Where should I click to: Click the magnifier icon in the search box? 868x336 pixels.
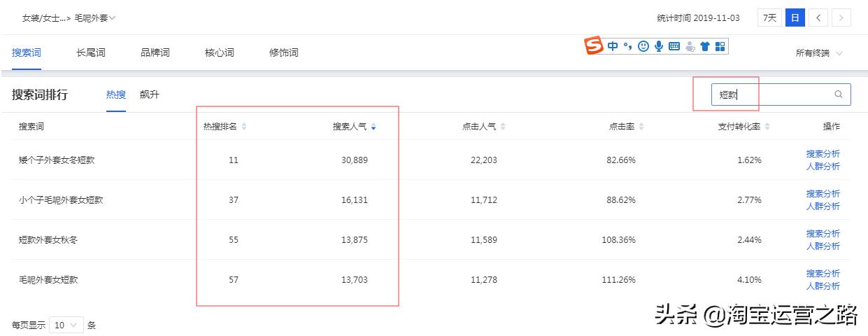[839, 94]
